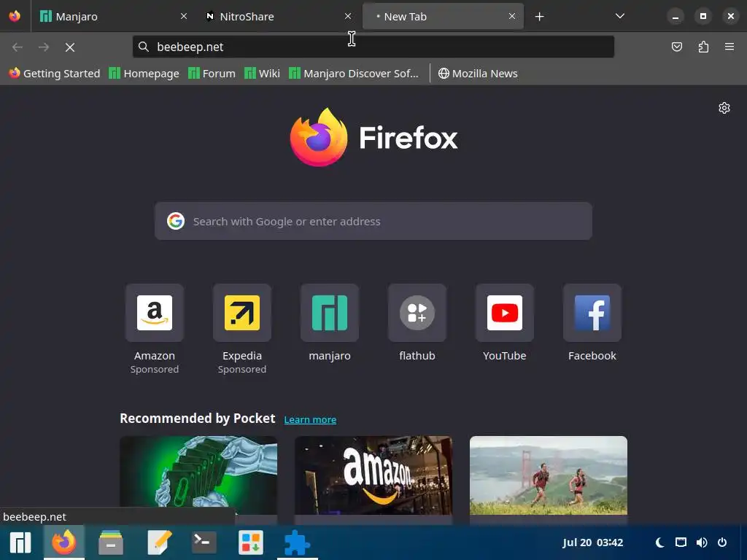Open the volume control in the tray
This screenshot has width=747, height=560.
pos(701,542)
